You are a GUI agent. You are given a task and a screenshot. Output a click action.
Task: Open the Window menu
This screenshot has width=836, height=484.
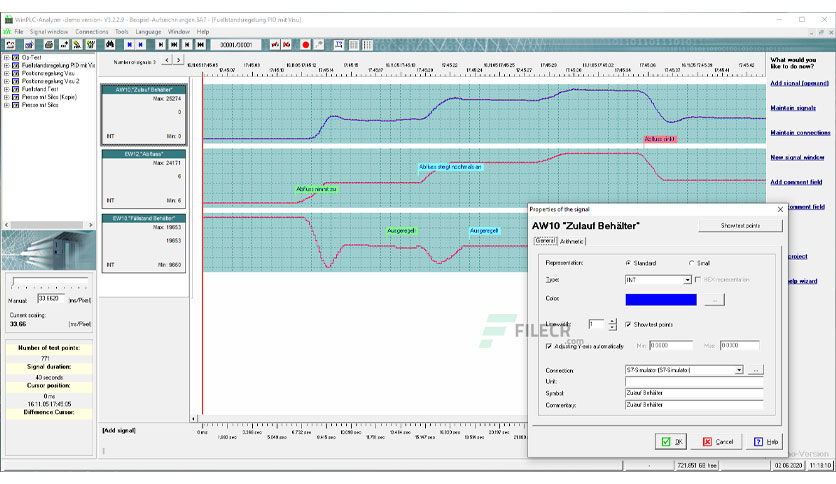(179, 32)
